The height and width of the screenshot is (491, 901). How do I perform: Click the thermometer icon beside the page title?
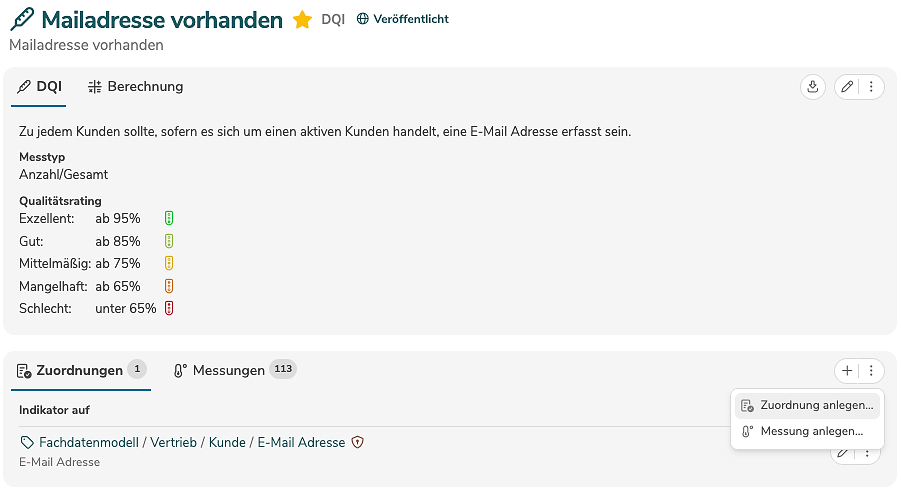(x=22, y=20)
